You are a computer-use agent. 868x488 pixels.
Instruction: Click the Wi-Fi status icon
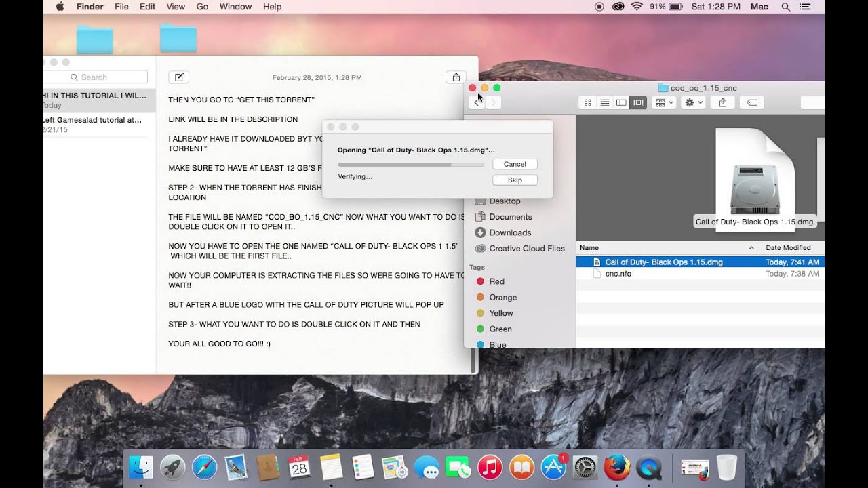(x=637, y=7)
